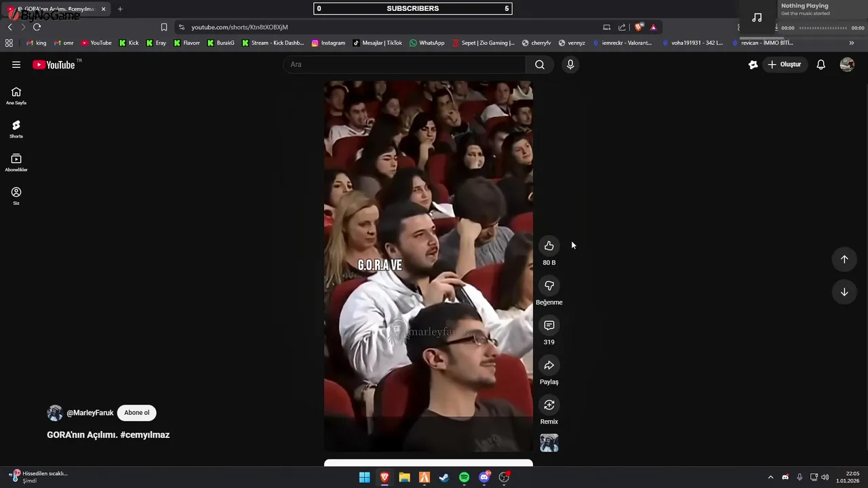Open Ana Sayfa in the sidebar
868x488 pixels.
click(x=16, y=96)
